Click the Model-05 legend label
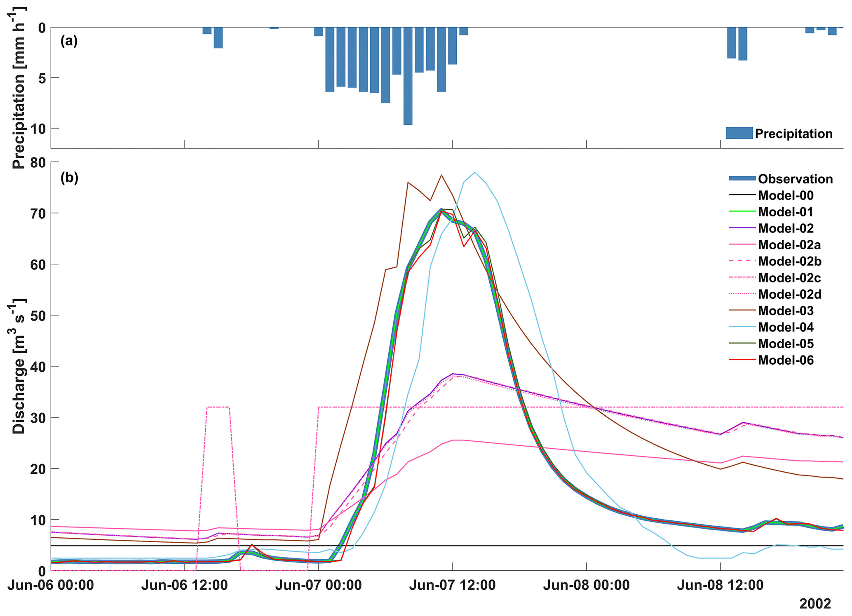This screenshot has width=852, height=616. pos(786,344)
